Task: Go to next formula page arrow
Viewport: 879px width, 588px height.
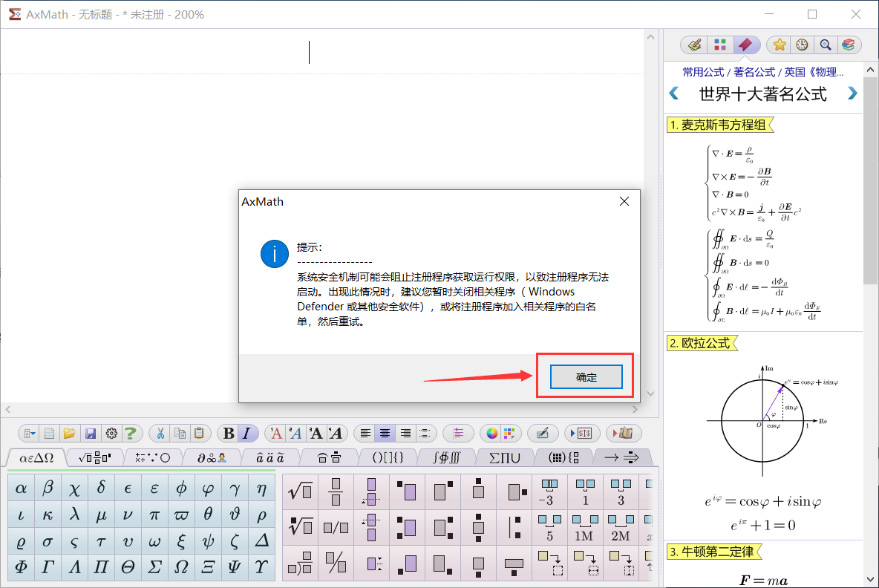Action: point(852,94)
